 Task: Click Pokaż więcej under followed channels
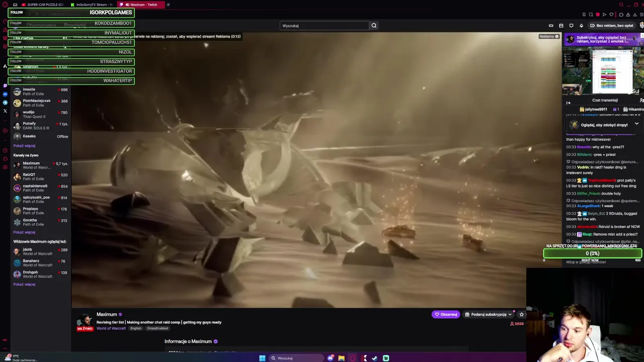click(x=24, y=146)
